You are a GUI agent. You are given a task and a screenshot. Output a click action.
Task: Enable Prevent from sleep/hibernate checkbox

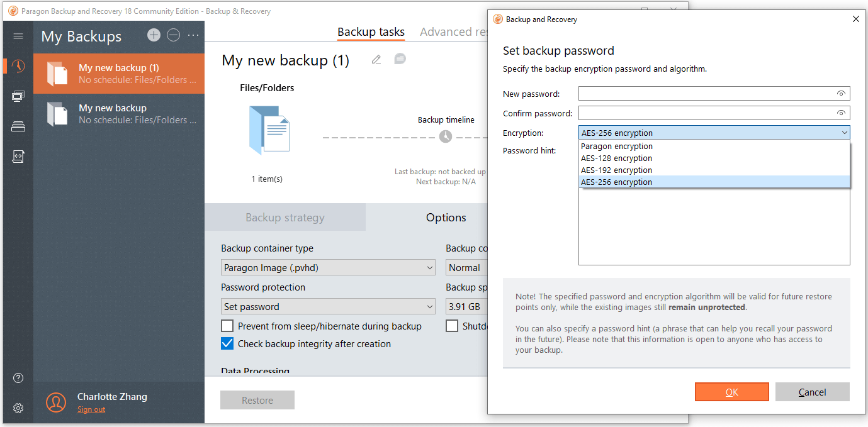(227, 326)
